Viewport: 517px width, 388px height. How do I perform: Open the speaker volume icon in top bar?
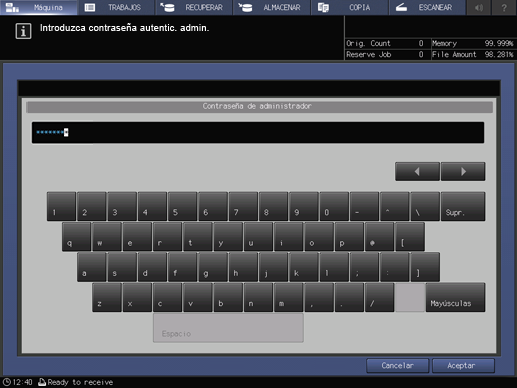[x=478, y=7]
